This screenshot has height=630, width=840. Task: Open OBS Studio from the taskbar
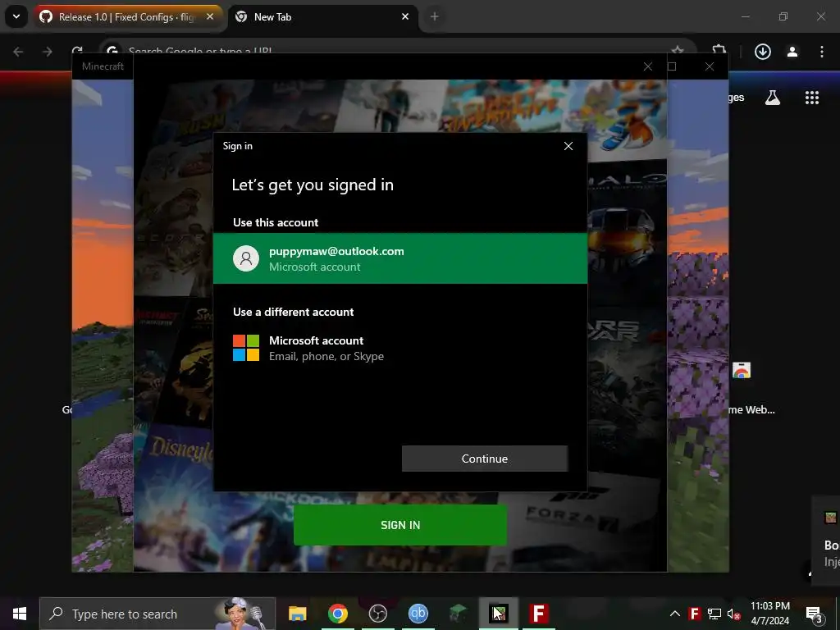[x=377, y=614]
